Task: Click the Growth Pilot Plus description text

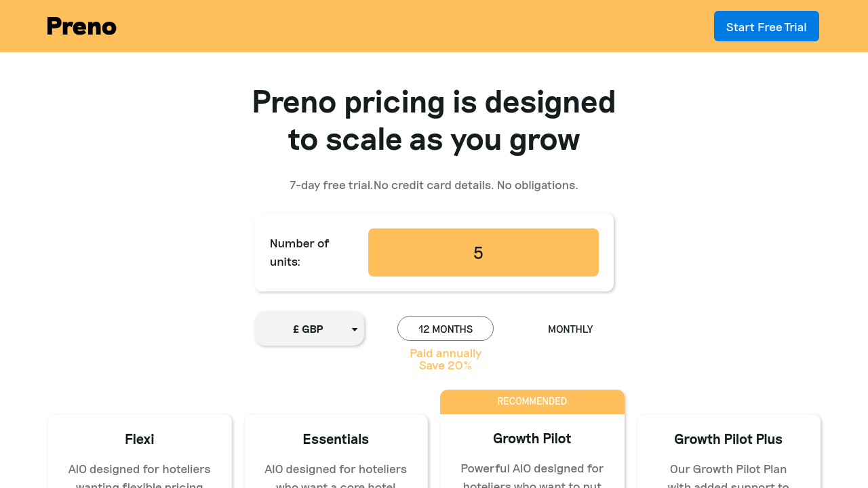Action: point(728,476)
